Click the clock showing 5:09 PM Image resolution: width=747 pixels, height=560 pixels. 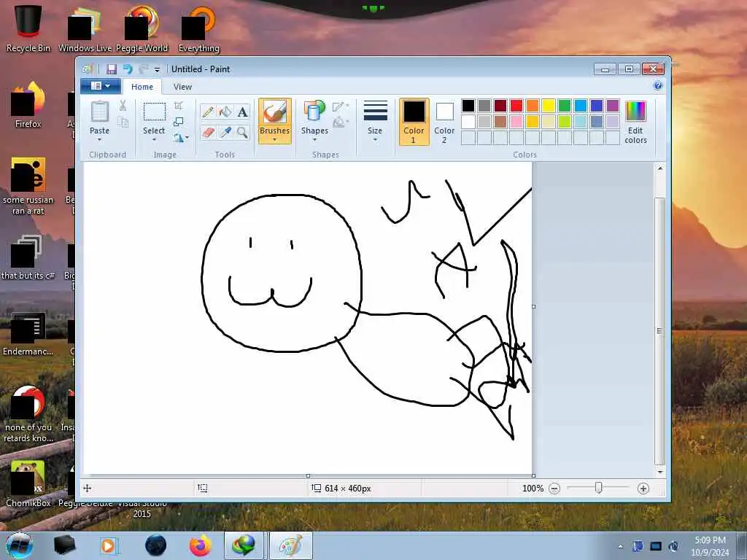click(x=710, y=540)
